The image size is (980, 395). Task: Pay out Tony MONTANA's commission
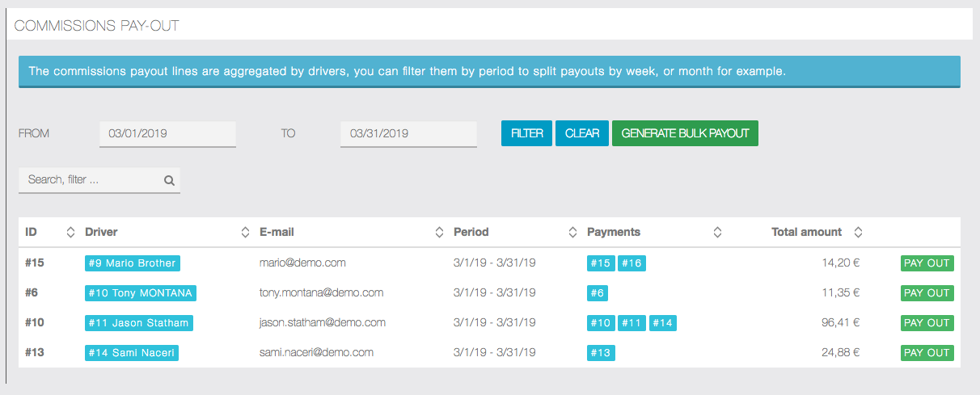pos(927,293)
